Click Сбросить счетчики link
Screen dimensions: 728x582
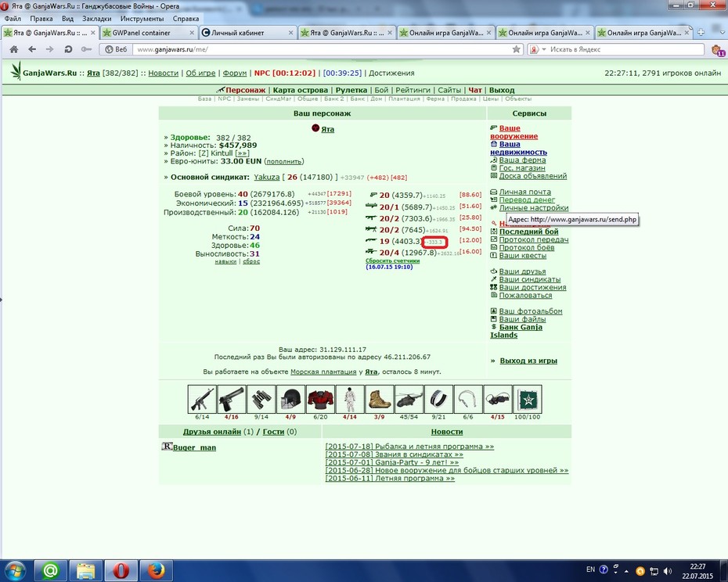tap(393, 260)
